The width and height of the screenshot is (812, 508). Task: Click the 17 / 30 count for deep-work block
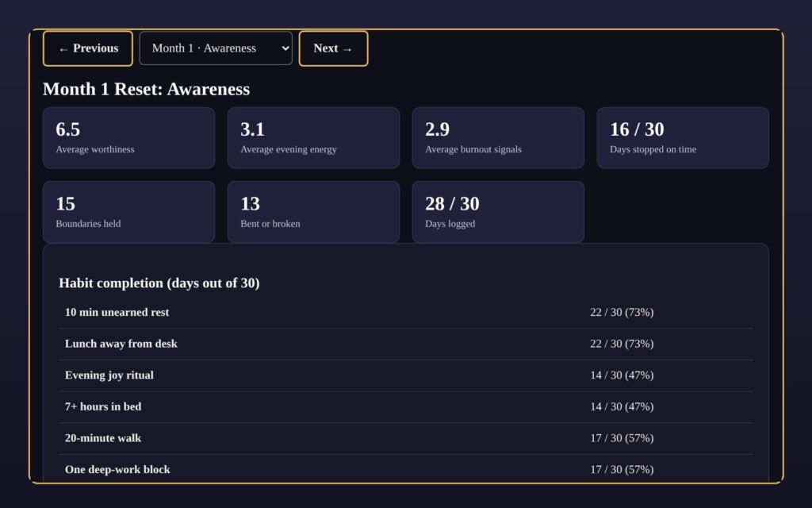[622, 470]
